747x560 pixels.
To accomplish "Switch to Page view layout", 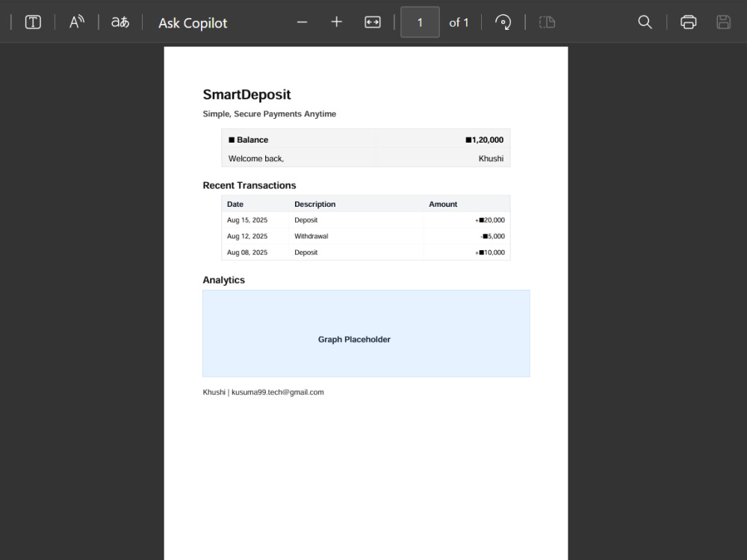I will click(x=547, y=22).
